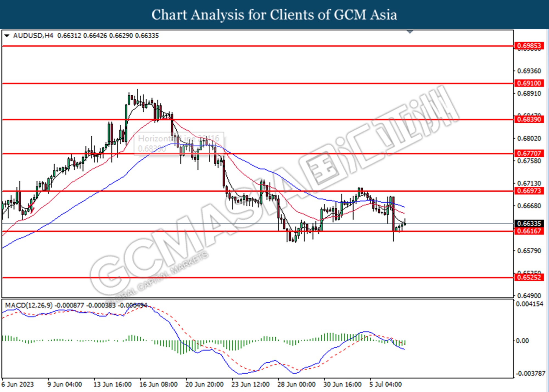Click the AUDUSD,H4 dropdown triangle
This screenshot has height=392, width=549.
coord(7,36)
